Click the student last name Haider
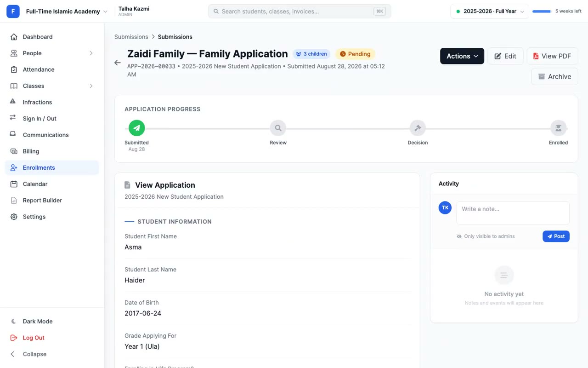 click(135, 280)
